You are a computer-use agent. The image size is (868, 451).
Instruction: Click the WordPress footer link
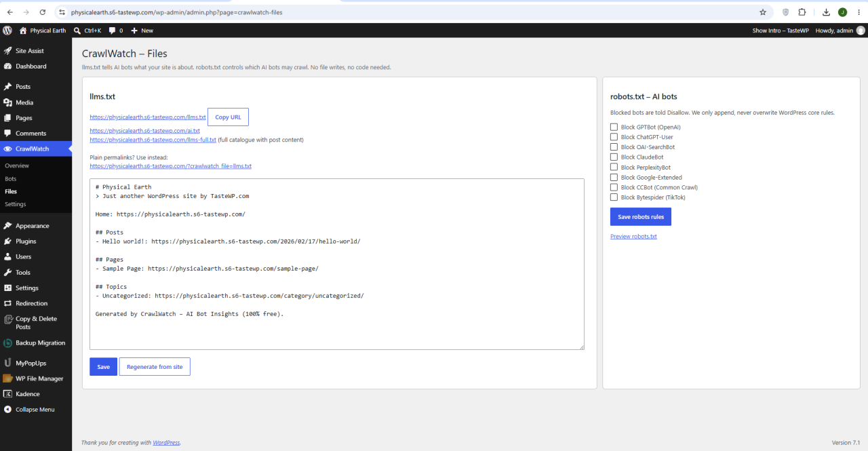click(x=166, y=443)
